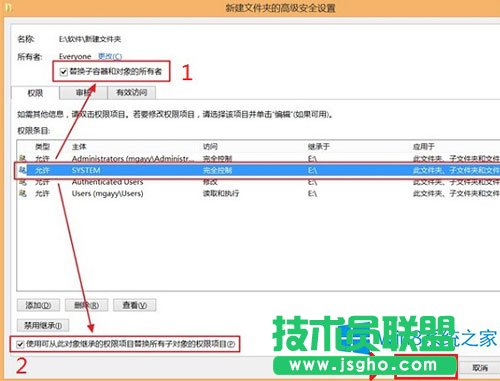Open the 有效访问 tab
Viewport: 500px width, 381px height.
(132, 93)
